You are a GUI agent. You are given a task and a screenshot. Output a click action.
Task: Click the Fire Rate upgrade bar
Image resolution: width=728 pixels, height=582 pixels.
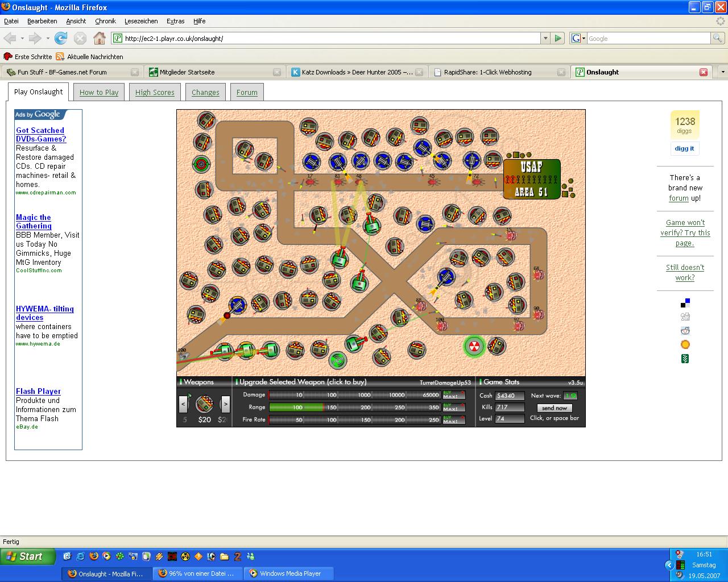click(x=355, y=420)
